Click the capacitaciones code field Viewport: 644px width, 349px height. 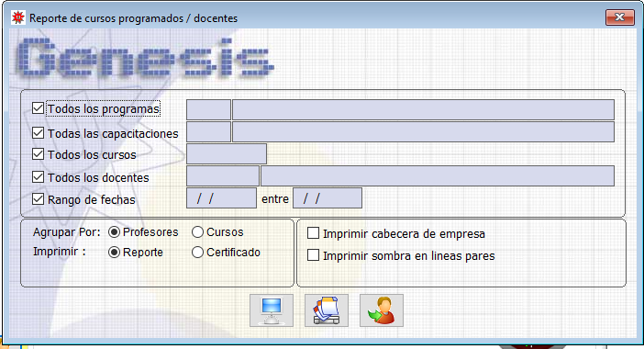208,132
